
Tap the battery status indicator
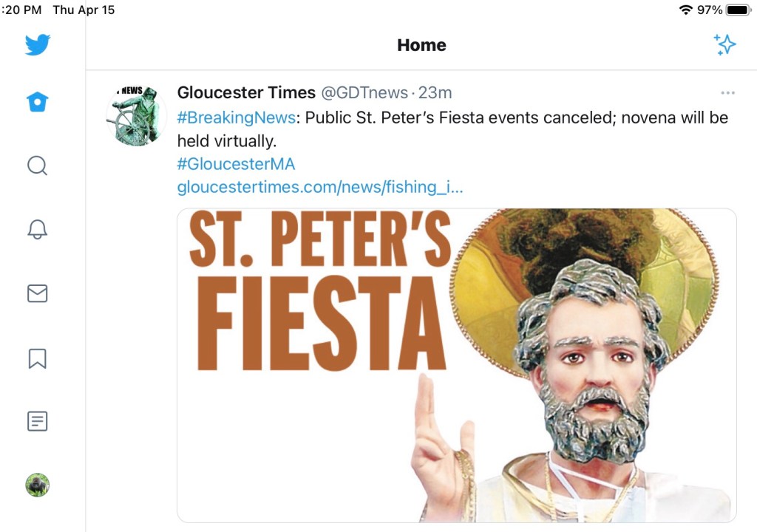pos(738,10)
